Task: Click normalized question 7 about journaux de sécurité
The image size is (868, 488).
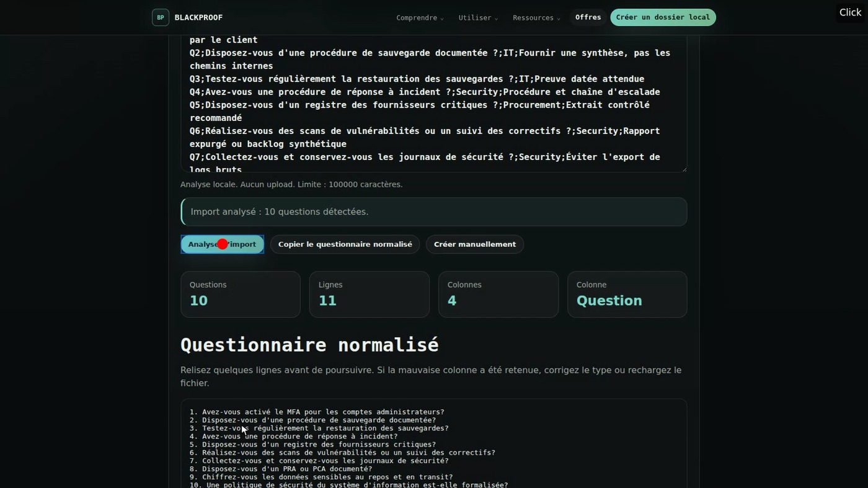Action: coord(319,461)
